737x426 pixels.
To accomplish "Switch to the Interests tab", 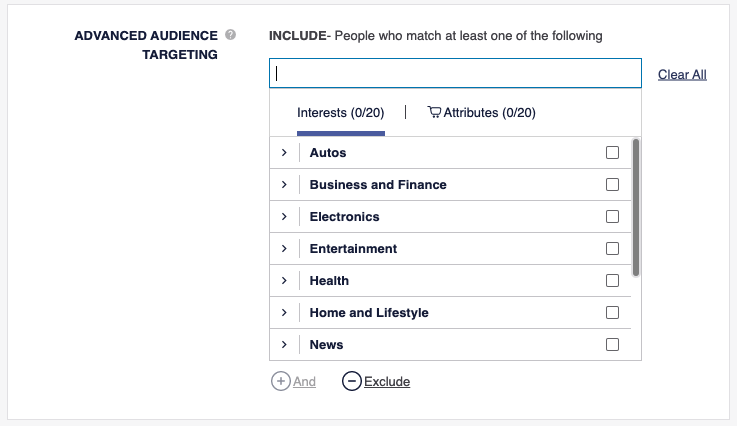I will point(340,113).
